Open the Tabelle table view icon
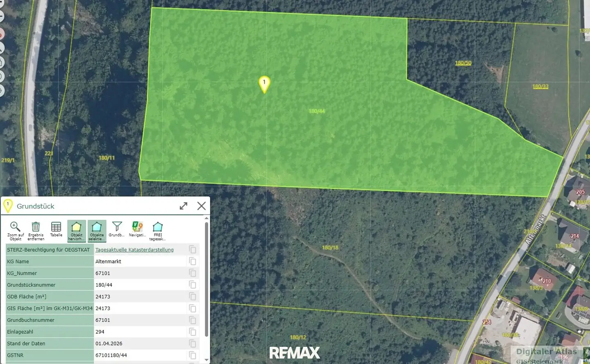This screenshot has width=590, height=364. click(x=56, y=229)
